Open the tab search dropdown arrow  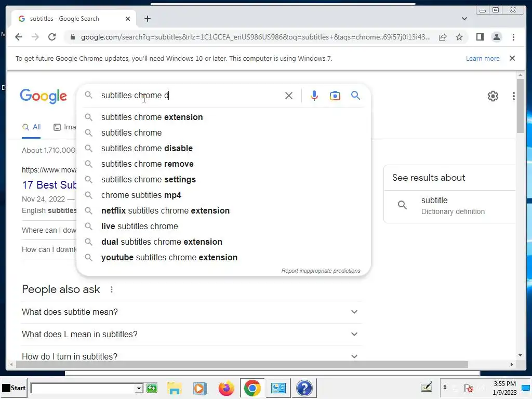464,19
